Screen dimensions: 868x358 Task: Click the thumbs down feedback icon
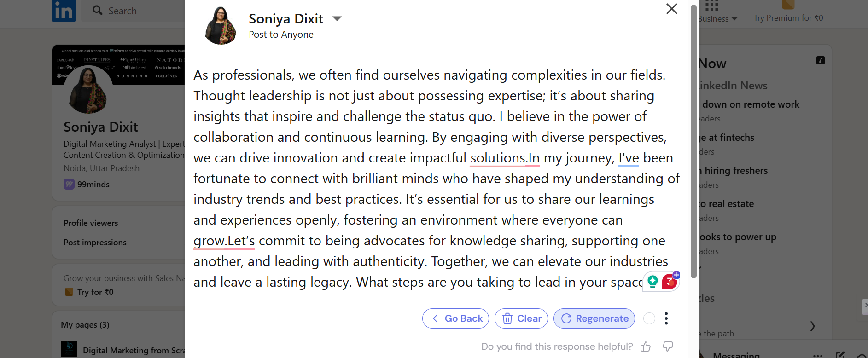pyautogui.click(x=668, y=346)
